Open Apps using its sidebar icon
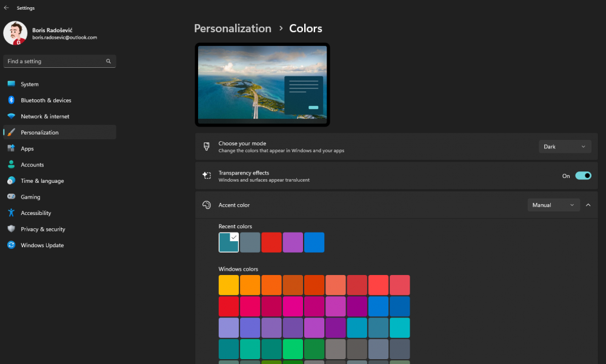The height and width of the screenshot is (364, 606). tap(11, 148)
